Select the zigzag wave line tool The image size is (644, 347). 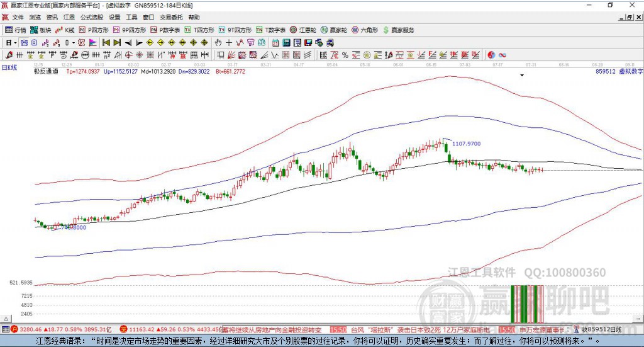(x=275, y=55)
